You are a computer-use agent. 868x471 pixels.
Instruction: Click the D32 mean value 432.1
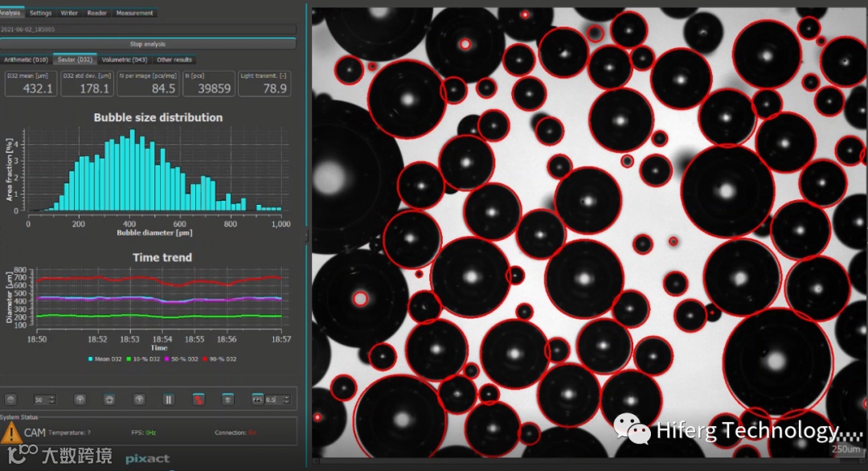pos(38,88)
